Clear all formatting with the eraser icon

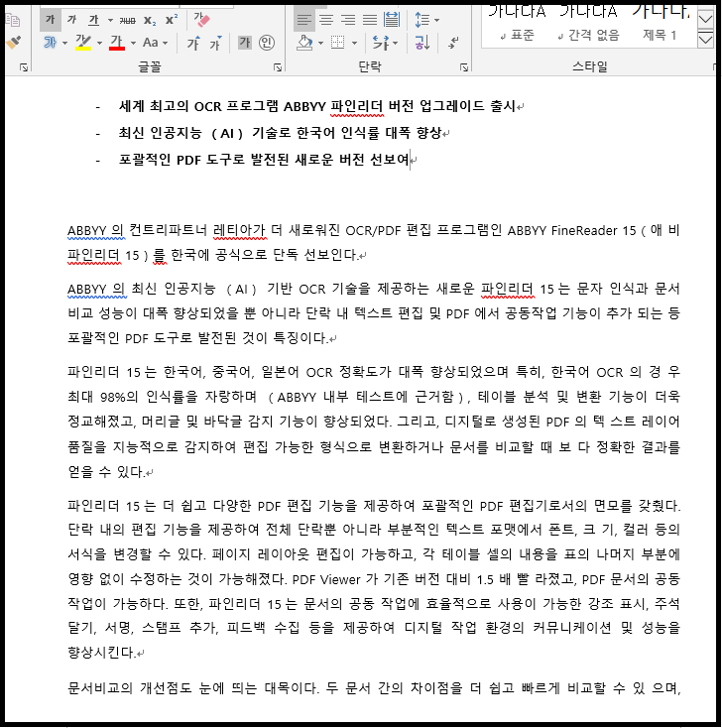202,20
